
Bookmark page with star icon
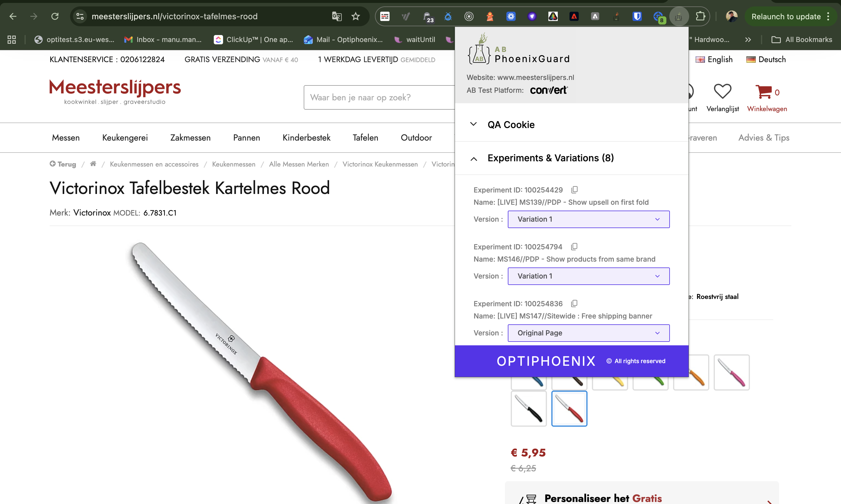[356, 16]
